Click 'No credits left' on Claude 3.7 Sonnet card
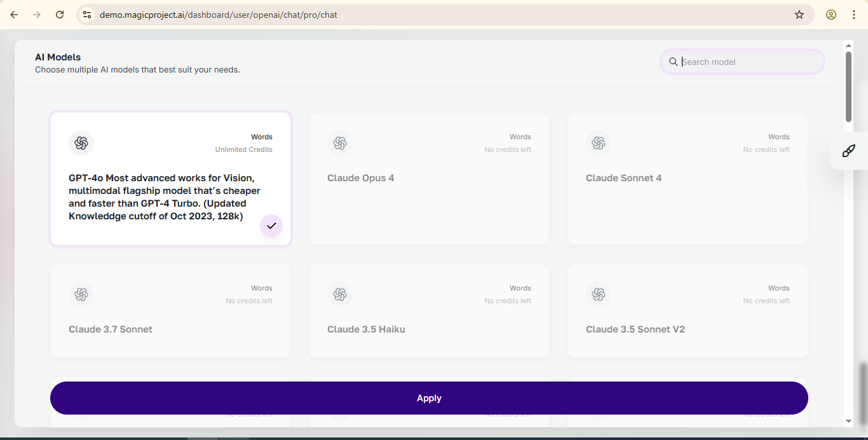 (x=249, y=301)
